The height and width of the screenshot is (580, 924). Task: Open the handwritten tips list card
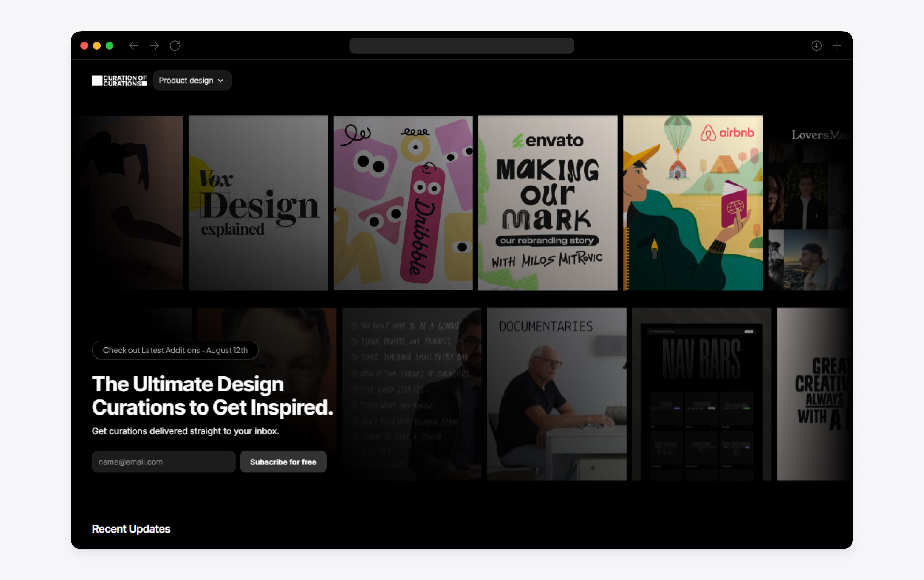(x=412, y=394)
